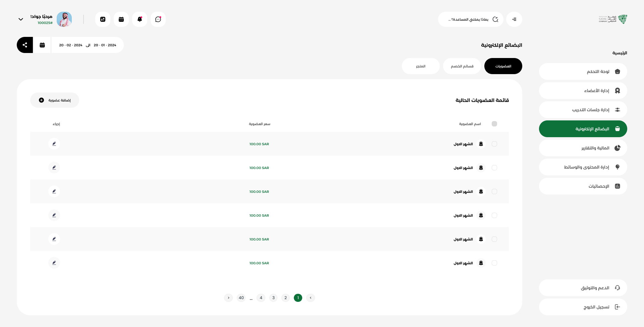Click the إضافة عضوية button
Viewport: 644px width, 327px height.
55,100
